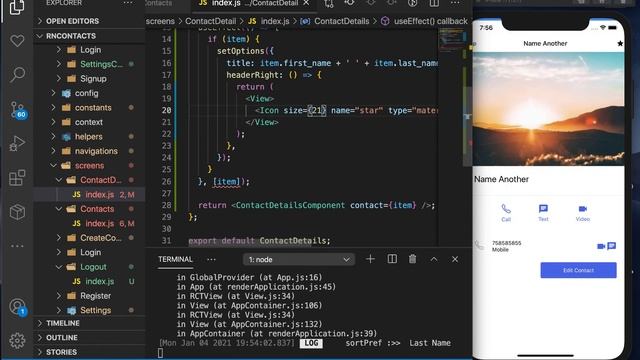Open Search view in activity bar
The width and height of the screenshot is (640, 360).
tap(17, 74)
